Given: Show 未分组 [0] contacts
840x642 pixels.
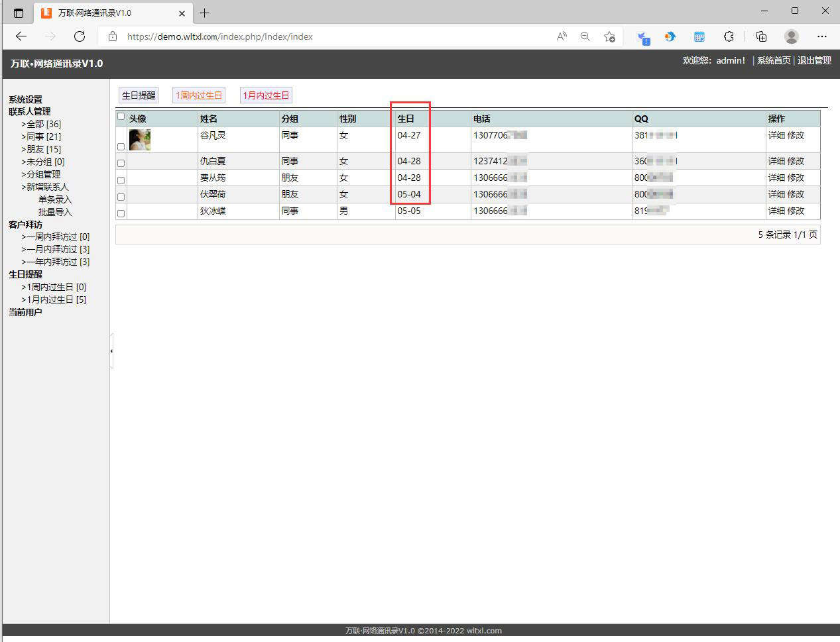Looking at the screenshot, I should [x=43, y=162].
